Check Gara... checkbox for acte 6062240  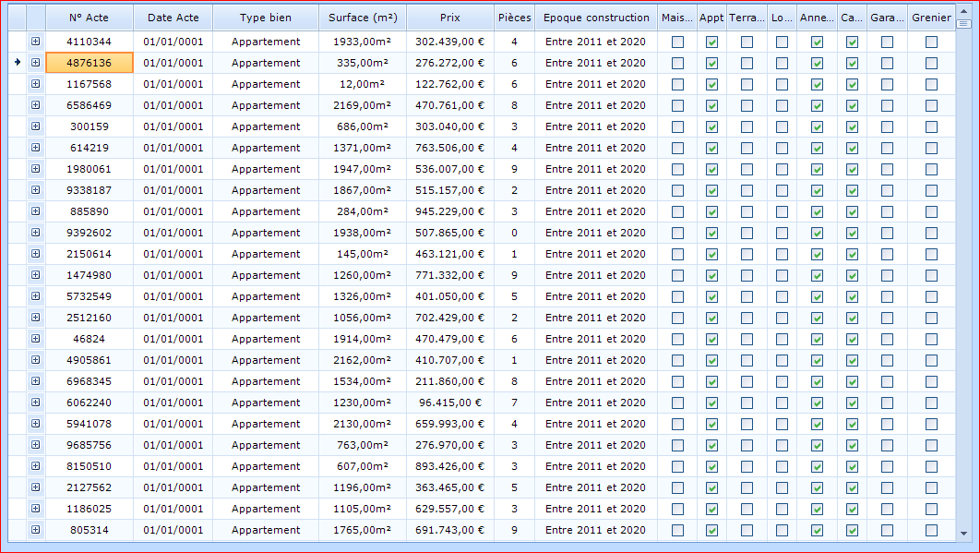click(887, 403)
